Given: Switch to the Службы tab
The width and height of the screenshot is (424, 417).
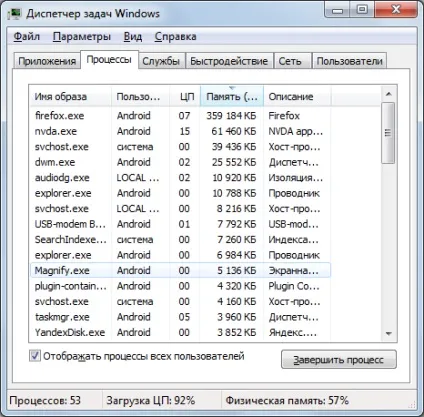Looking at the screenshot, I should pyautogui.click(x=161, y=61).
